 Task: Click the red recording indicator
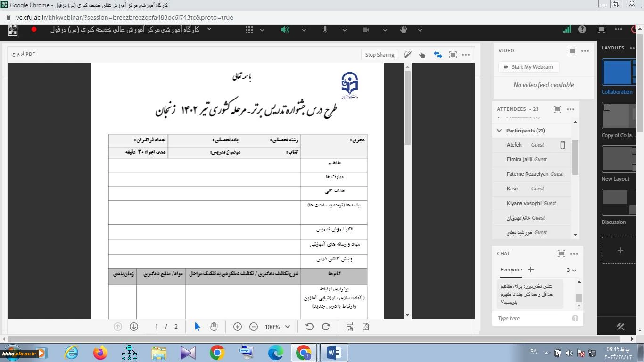click(34, 29)
